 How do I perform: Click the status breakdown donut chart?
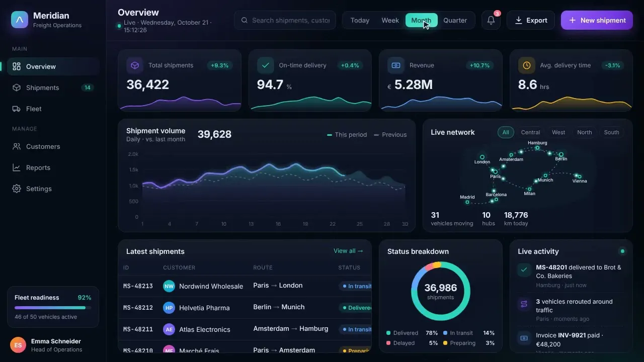click(441, 291)
